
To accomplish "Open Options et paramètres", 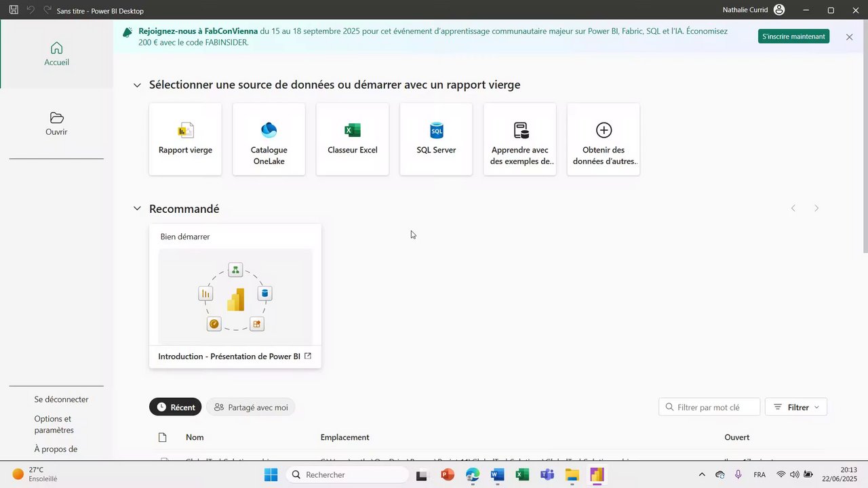I will point(54,424).
